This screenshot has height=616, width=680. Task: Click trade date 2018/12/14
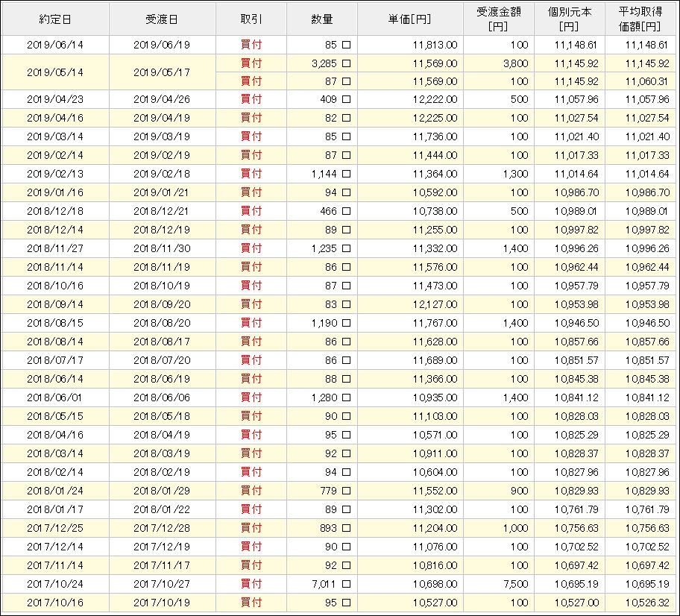(x=55, y=230)
